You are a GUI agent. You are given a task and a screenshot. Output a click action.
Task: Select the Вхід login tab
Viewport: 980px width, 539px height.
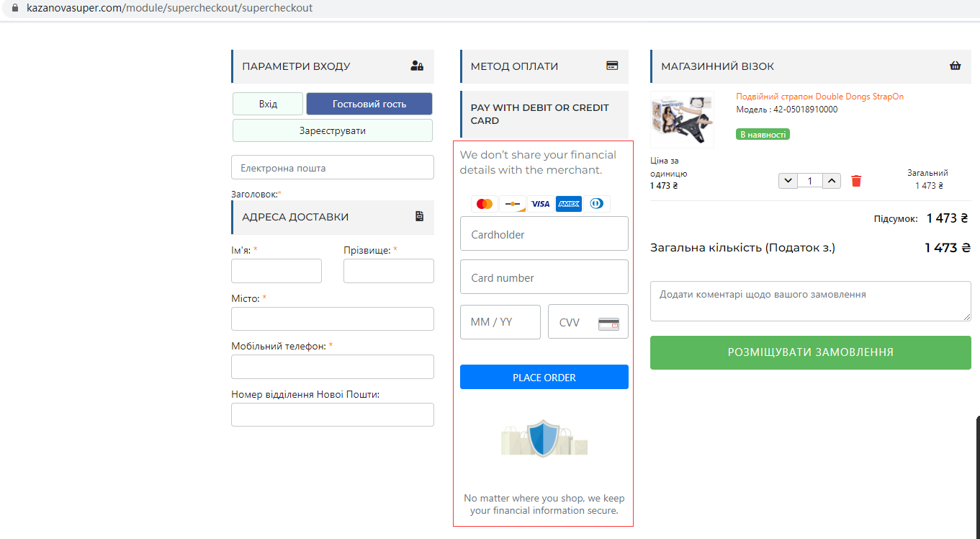268,104
